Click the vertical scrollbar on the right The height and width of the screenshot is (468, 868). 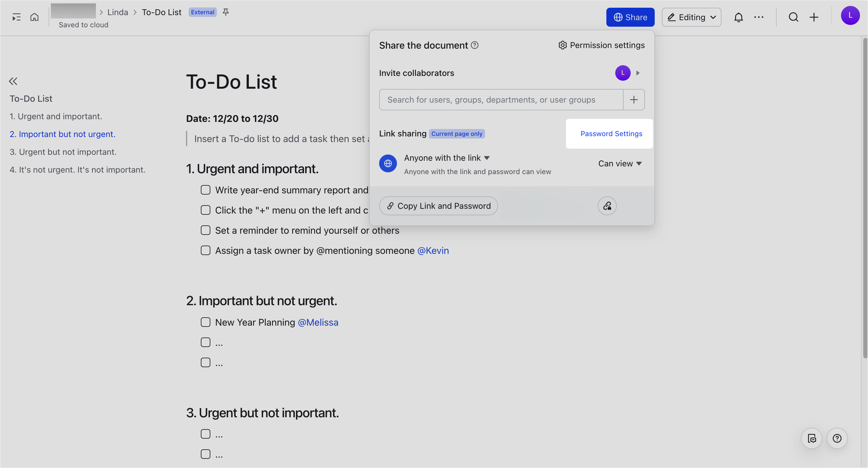coord(865,198)
